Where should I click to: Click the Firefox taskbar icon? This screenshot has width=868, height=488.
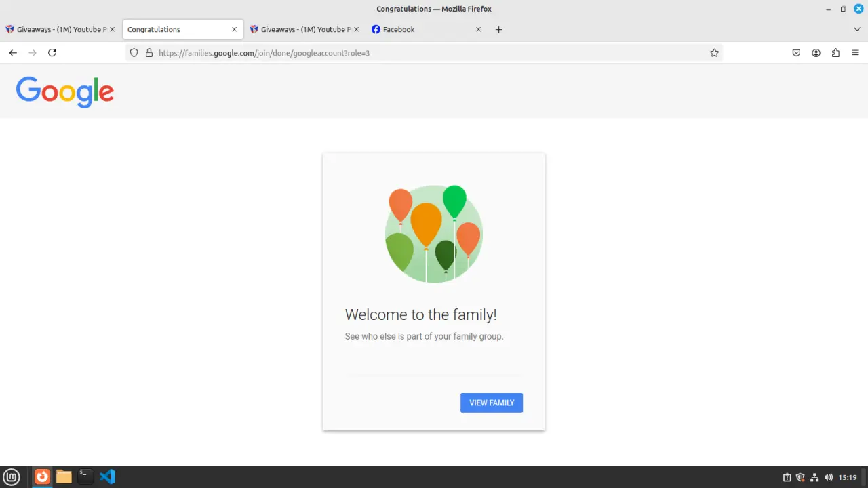point(42,477)
